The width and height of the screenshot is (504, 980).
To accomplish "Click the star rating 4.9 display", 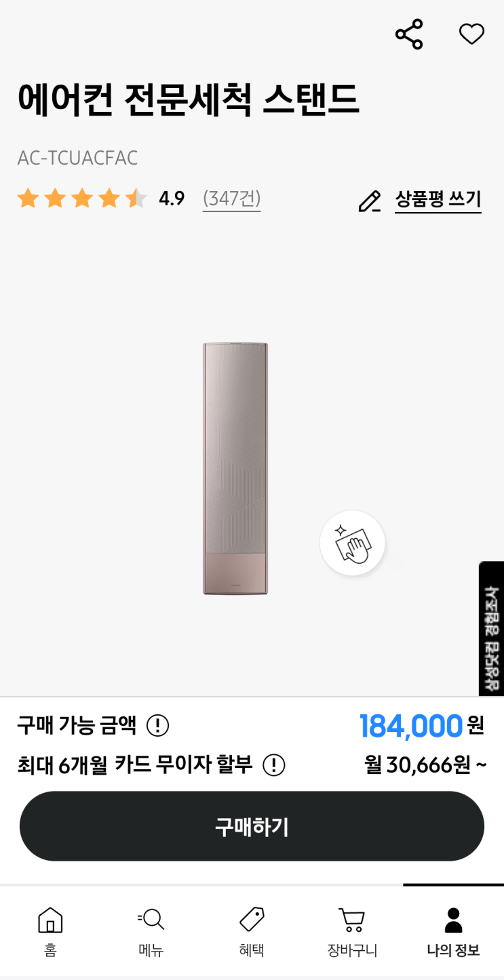I will [x=100, y=199].
